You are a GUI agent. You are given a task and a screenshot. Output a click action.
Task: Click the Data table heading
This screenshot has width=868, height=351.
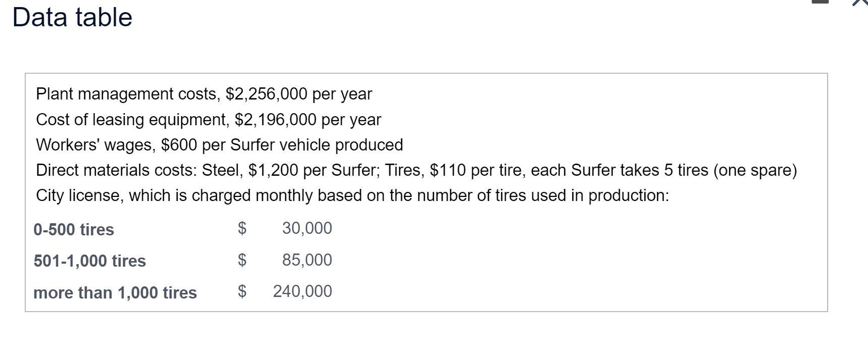(x=72, y=17)
